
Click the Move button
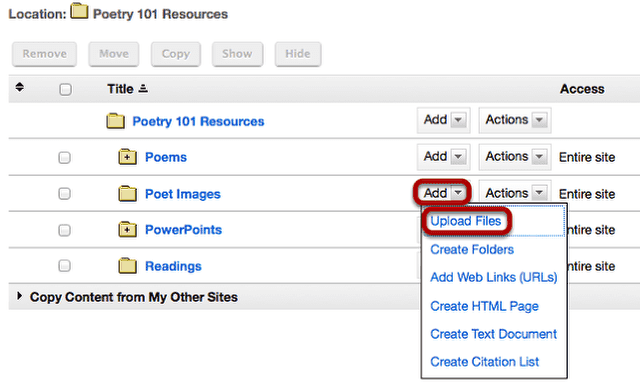tap(114, 54)
